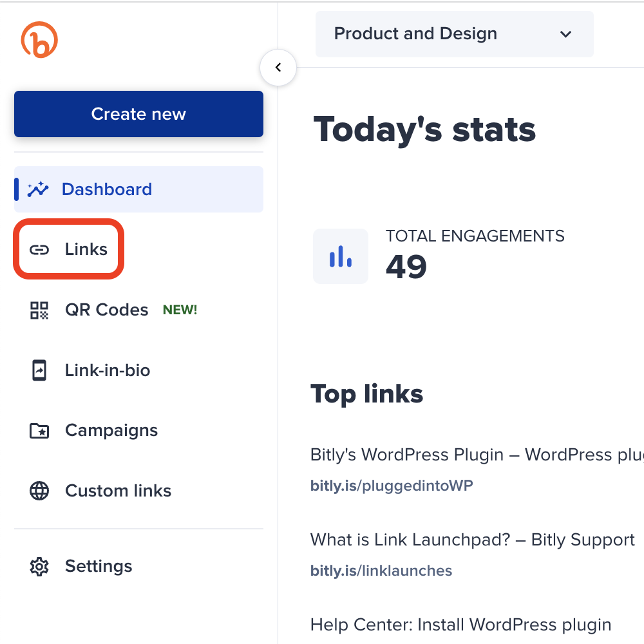Click the chain link icon beside Links
Screen dimensions: 644x644
[x=39, y=250]
